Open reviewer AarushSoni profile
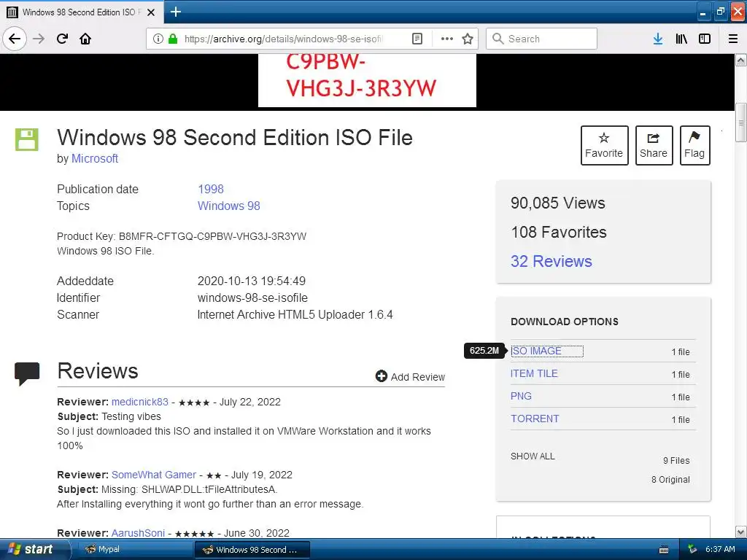 [138, 533]
